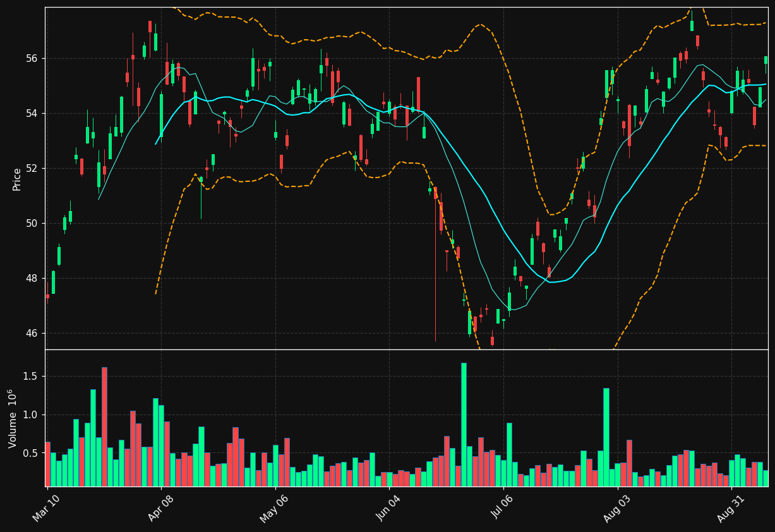Image resolution: width=775 pixels, height=532 pixels.
Task: Click the tallest green volume bar in late June
Action: (464, 425)
